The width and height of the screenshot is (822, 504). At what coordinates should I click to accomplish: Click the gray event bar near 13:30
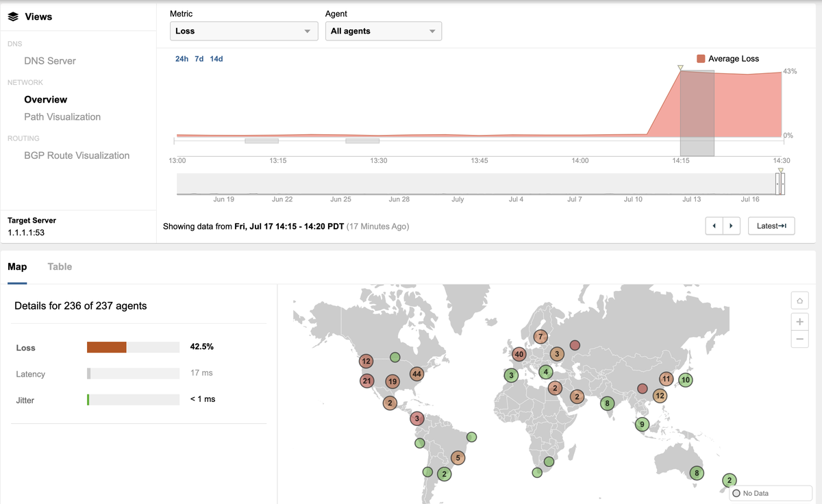[362, 141]
